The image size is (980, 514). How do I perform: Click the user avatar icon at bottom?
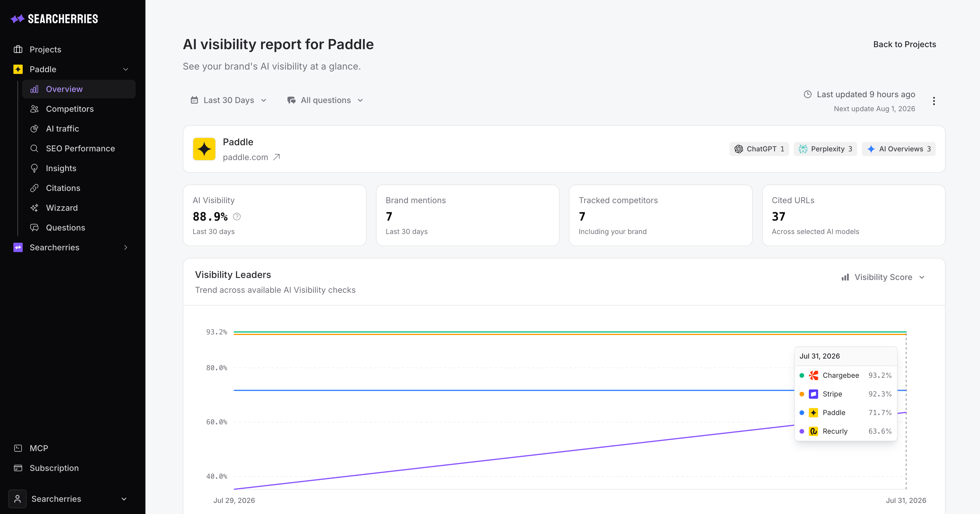[17, 499]
